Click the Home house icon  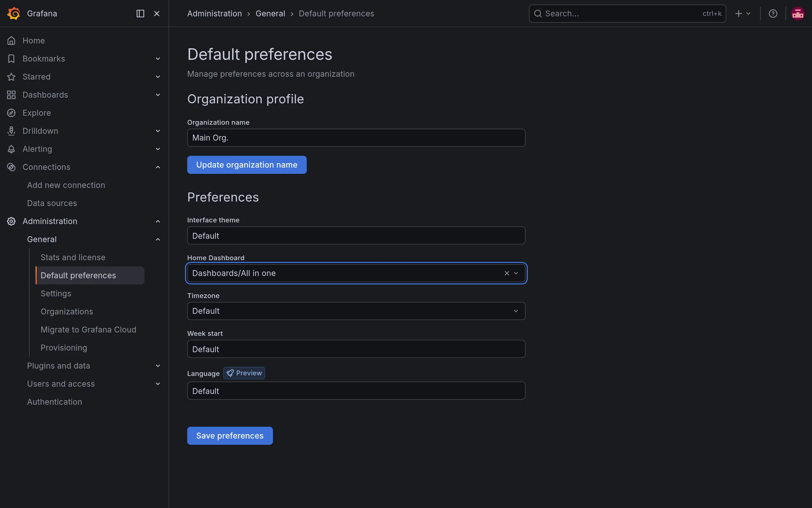coord(11,41)
